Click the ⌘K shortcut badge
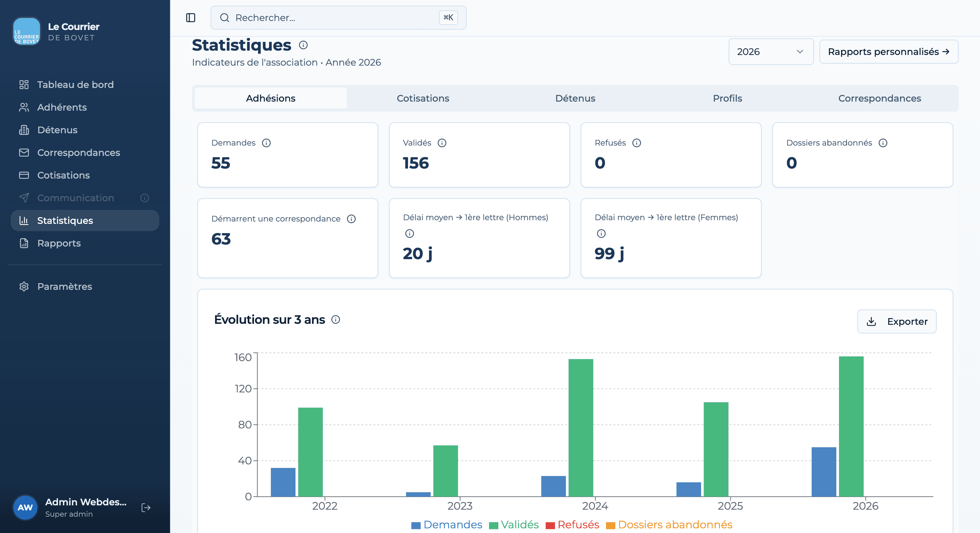Viewport: 980px width, 533px height. [x=448, y=17]
